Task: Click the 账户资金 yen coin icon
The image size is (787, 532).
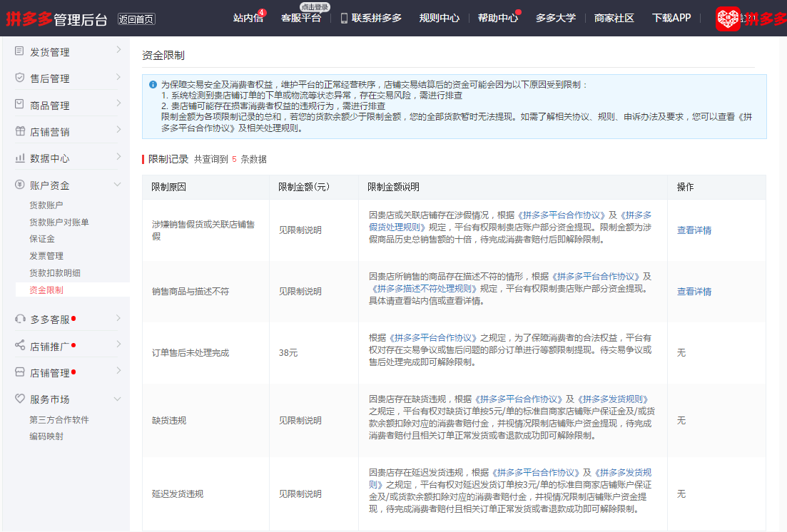Action: click(x=19, y=184)
